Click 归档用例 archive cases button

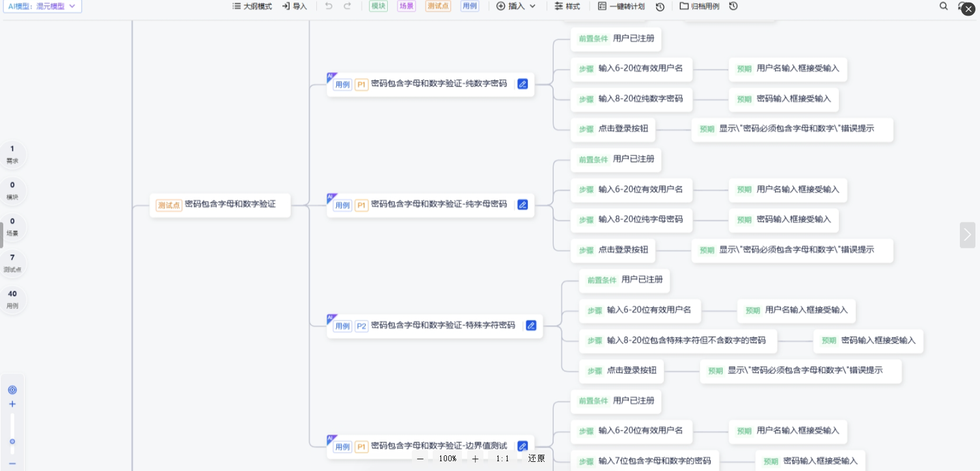pos(700,6)
